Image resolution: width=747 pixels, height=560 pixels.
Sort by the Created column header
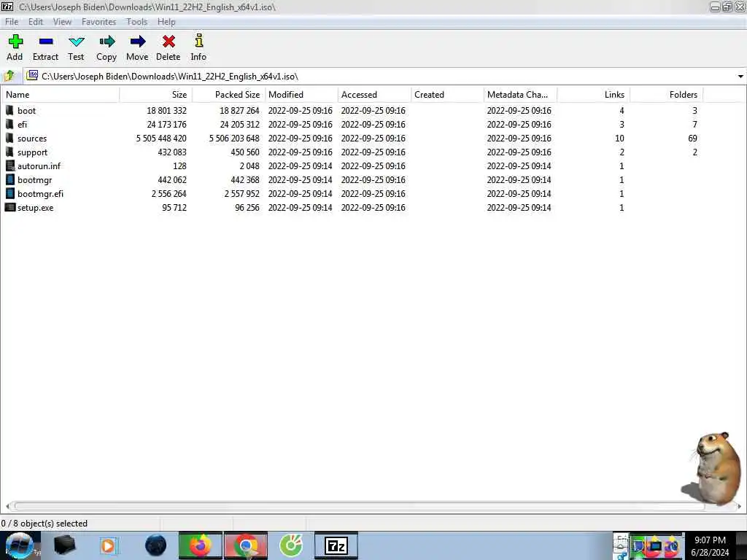pyautogui.click(x=447, y=94)
